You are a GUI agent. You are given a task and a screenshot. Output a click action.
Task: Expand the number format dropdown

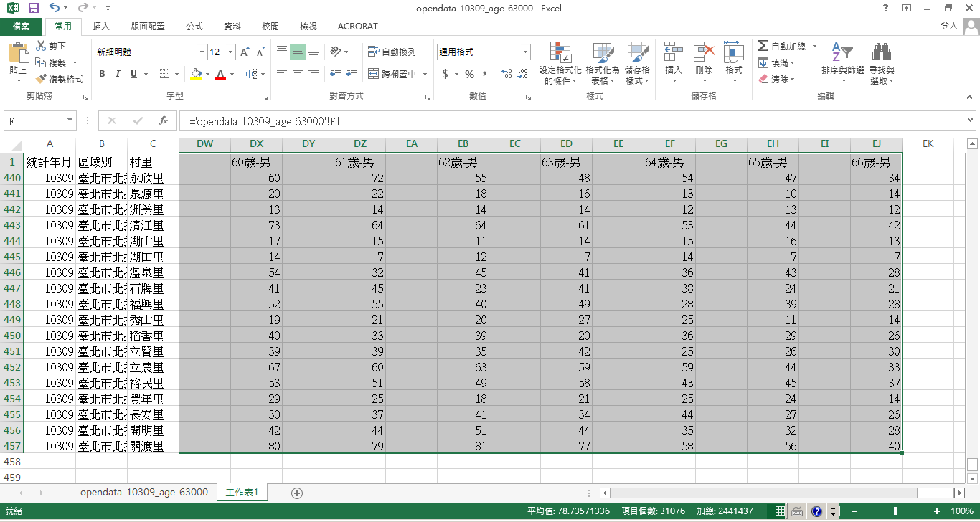(525, 52)
